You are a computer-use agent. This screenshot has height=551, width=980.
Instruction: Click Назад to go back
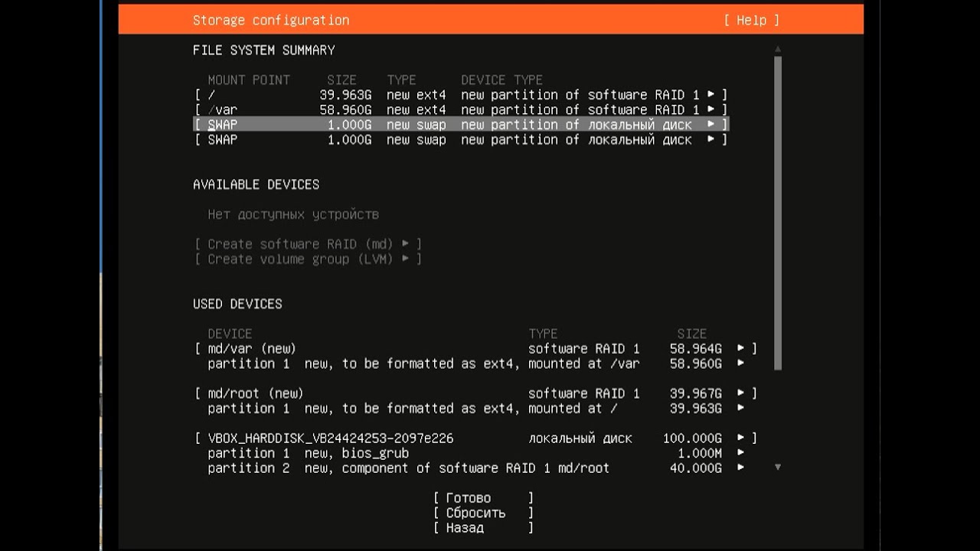click(483, 528)
